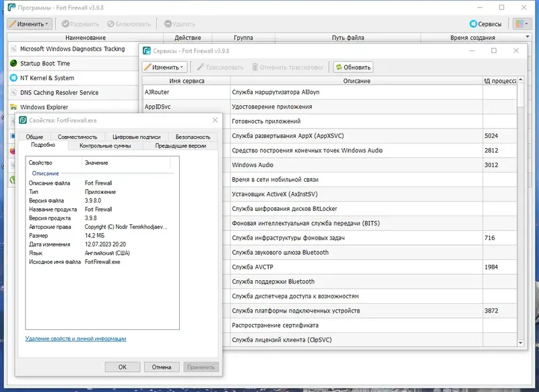Click the Сервисы list scroll-up arrow
The height and width of the screenshot is (392, 539).
pyautogui.click(x=520, y=79)
